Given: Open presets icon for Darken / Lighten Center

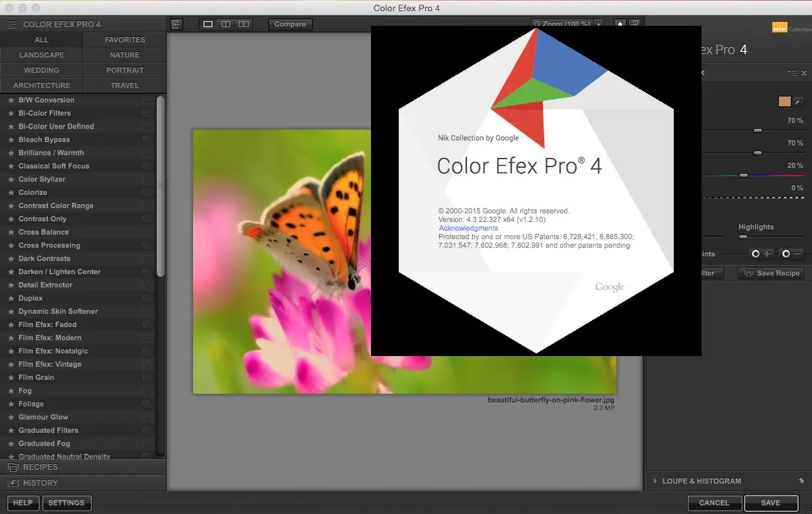Looking at the screenshot, I should [146, 272].
